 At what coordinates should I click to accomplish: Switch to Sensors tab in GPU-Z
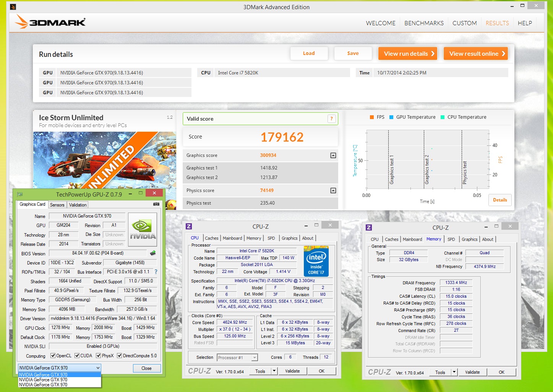(x=57, y=205)
